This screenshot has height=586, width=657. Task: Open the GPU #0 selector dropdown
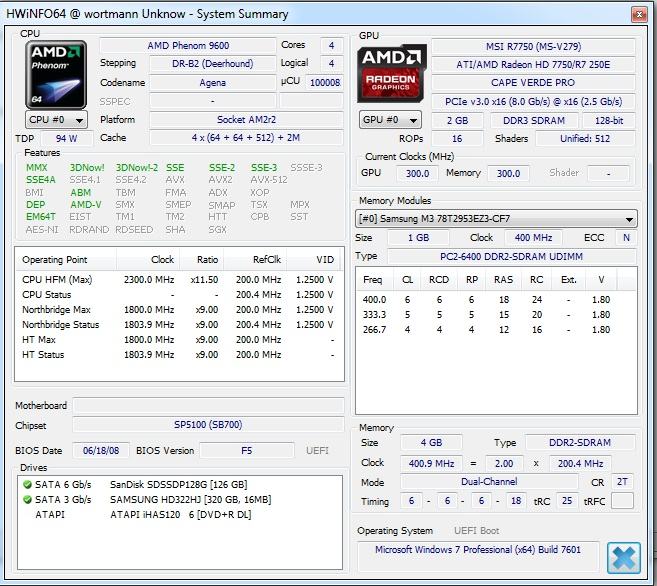[390, 120]
